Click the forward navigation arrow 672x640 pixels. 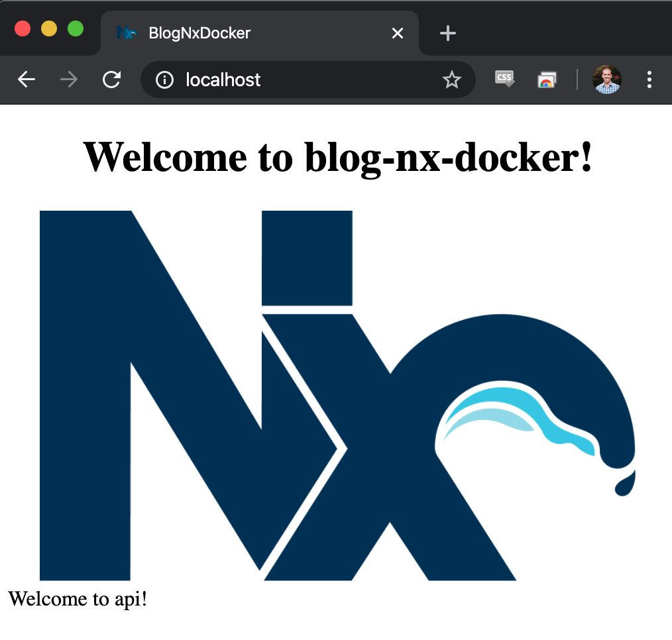point(68,80)
